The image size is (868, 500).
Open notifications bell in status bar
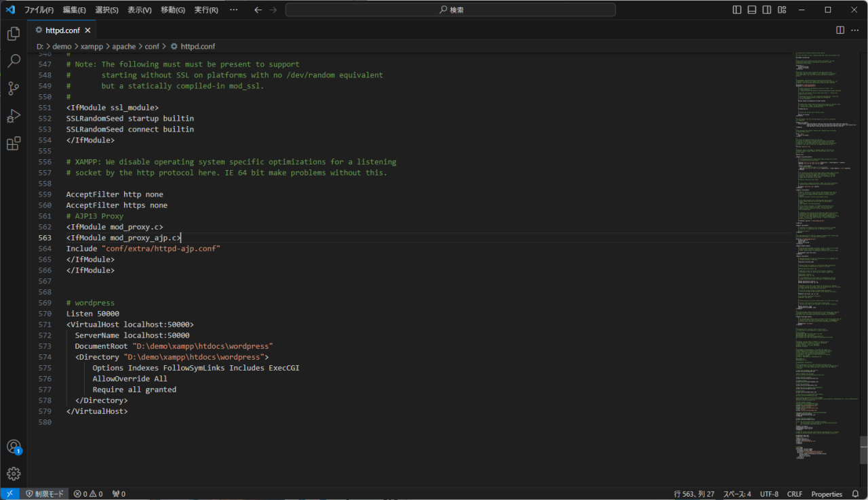(856, 494)
